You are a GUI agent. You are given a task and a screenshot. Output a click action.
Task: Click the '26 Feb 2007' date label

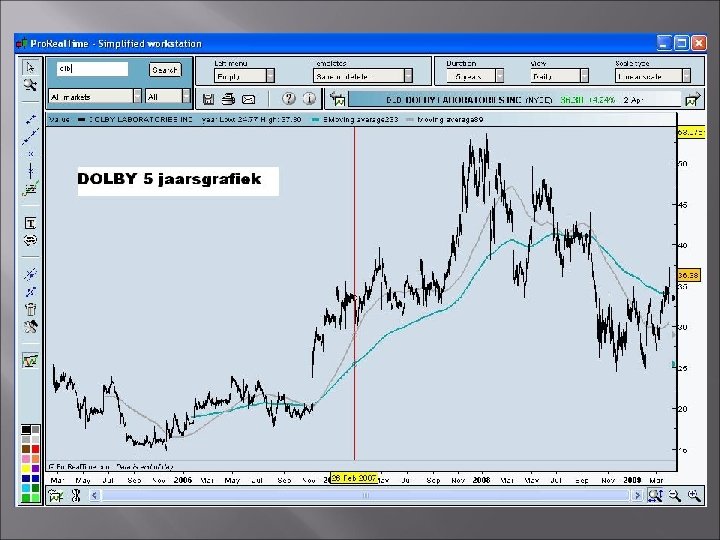[354, 478]
